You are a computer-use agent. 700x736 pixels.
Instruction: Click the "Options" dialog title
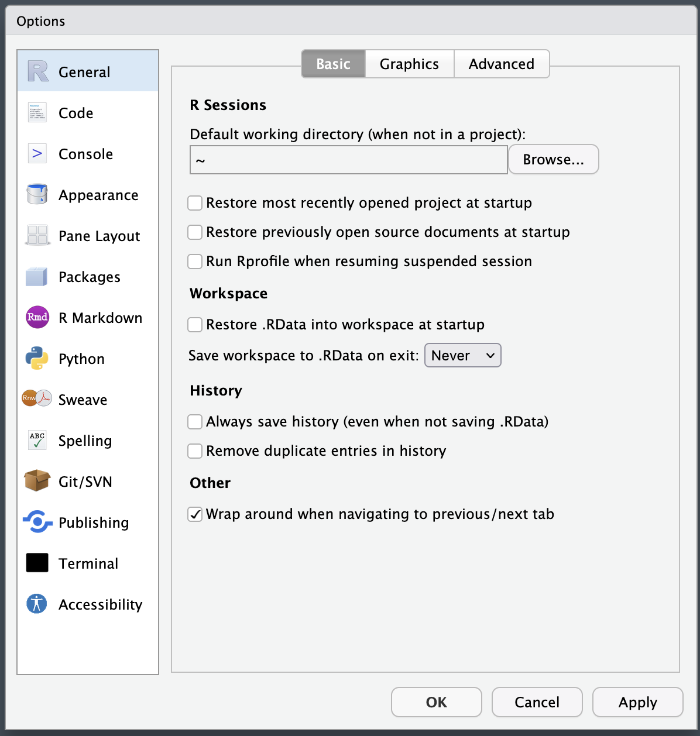(41, 21)
